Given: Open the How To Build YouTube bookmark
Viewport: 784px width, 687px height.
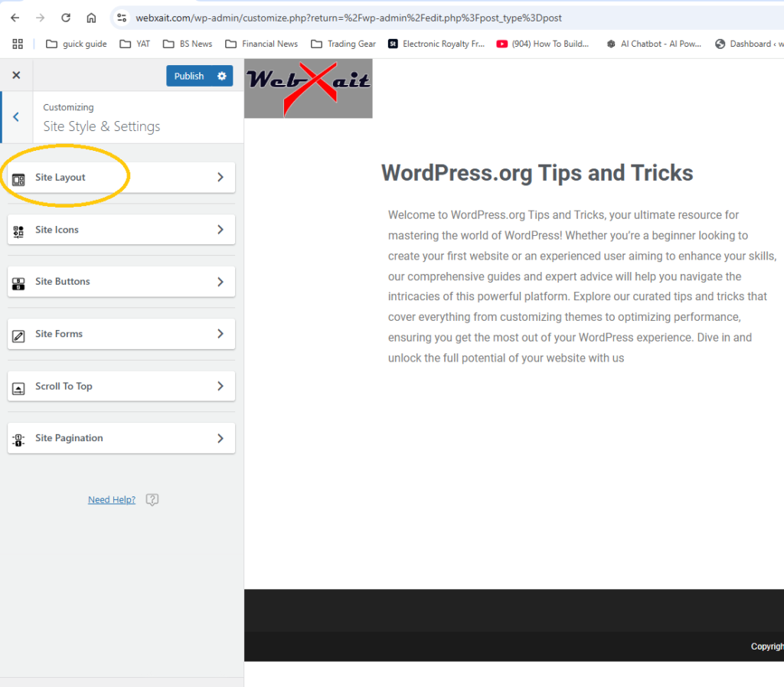Looking at the screenshot, I should (543, 44).
